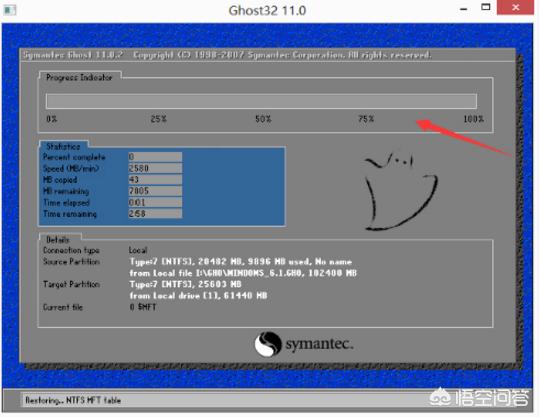Click source line 'Type:7 [NTFS], 20482 MB'
Image resolution: width=539 pixels, height=417 pixels.
tap(240, 262)
